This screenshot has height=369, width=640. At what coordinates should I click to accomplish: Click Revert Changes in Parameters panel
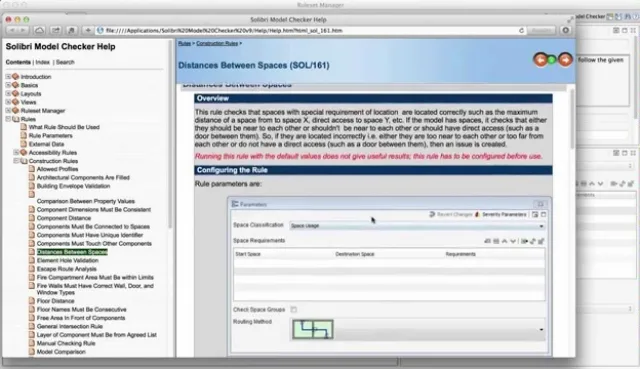click(x=451, y=214)
